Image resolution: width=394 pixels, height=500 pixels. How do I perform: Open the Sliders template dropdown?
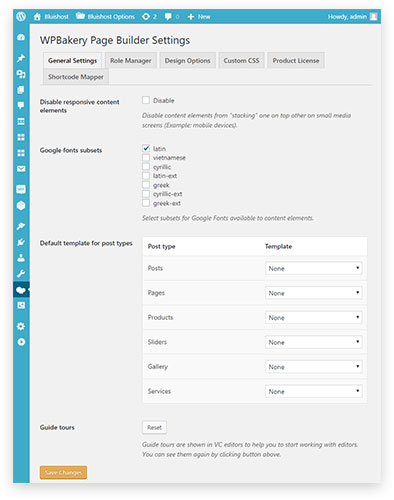[314, 342]
